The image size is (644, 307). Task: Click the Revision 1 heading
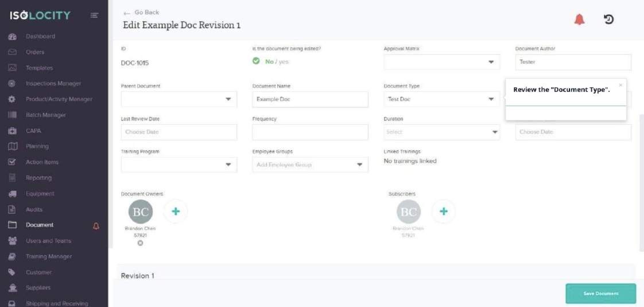(x=138, y=276)
